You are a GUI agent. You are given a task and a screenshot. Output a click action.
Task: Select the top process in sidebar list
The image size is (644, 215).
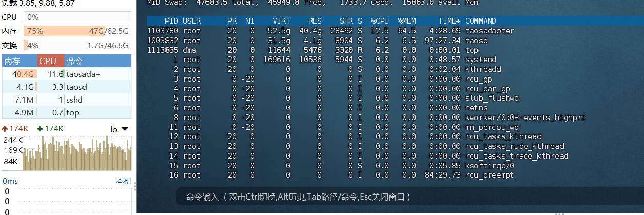67,113
